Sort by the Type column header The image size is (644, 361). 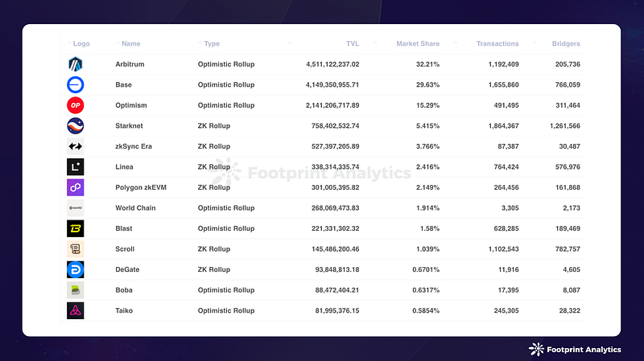tap(212, 43)
